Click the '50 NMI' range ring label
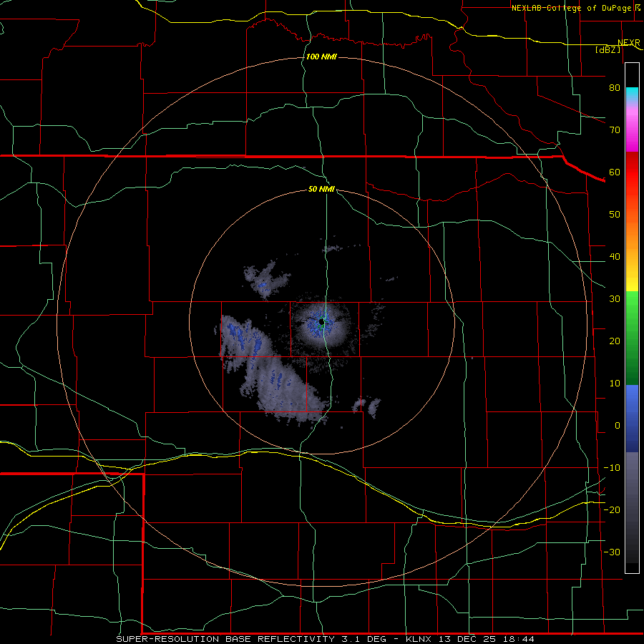 [x=321, y=190]
